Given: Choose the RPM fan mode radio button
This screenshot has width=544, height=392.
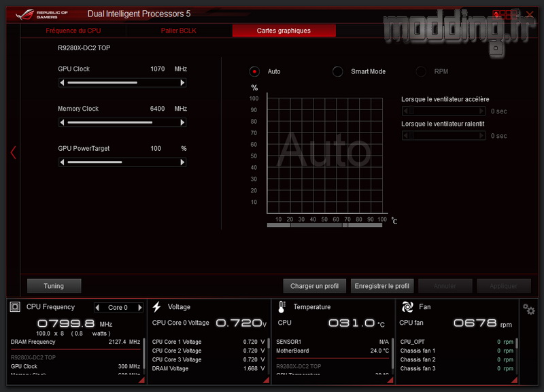Looking at the screenshot, I should point(421,72).
